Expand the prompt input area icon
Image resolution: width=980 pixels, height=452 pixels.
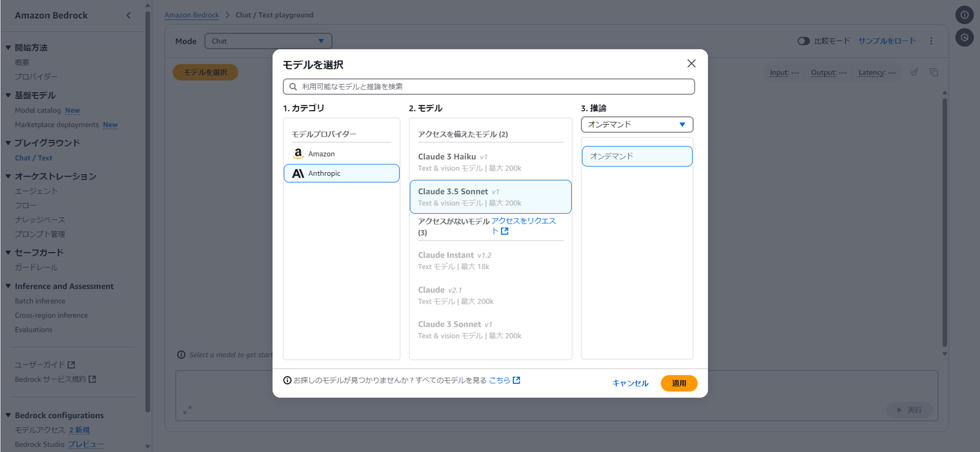pos(187,410)
